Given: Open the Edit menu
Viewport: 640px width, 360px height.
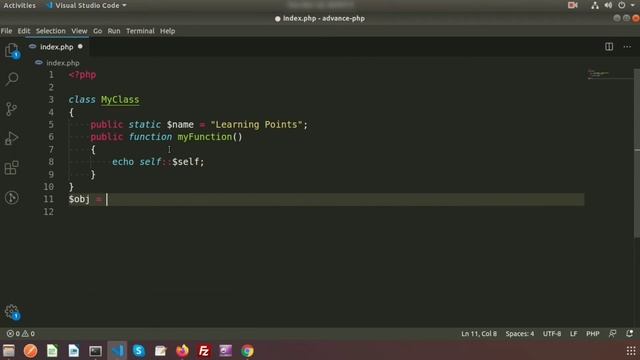Looking at the screenshot, I should [24, 31].
